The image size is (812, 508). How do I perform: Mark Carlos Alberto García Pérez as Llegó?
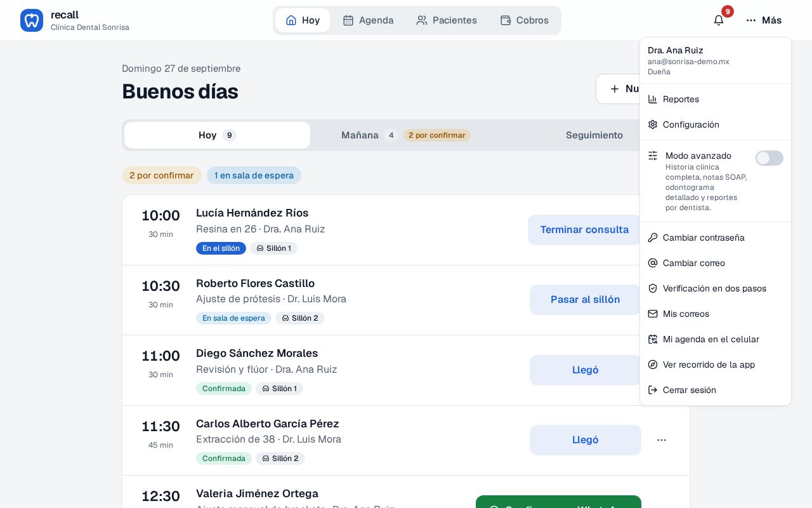click(586, 440)
